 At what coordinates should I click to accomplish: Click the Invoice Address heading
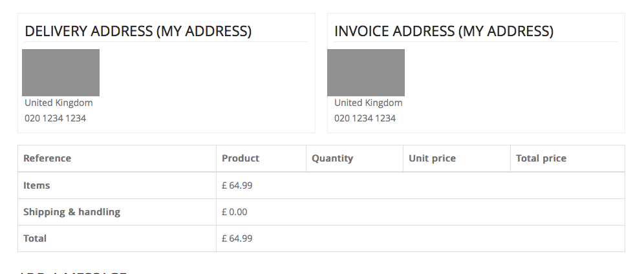(444, 31)
